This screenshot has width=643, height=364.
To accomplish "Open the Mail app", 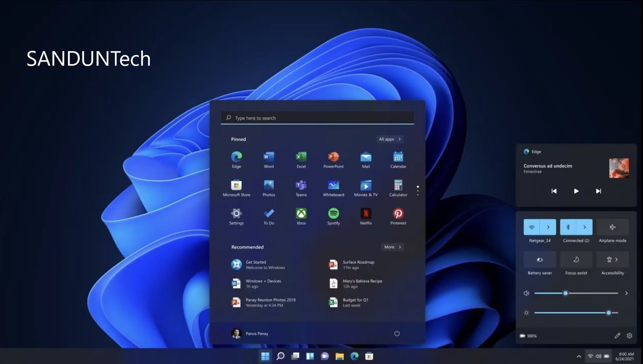I will point(366,160).
